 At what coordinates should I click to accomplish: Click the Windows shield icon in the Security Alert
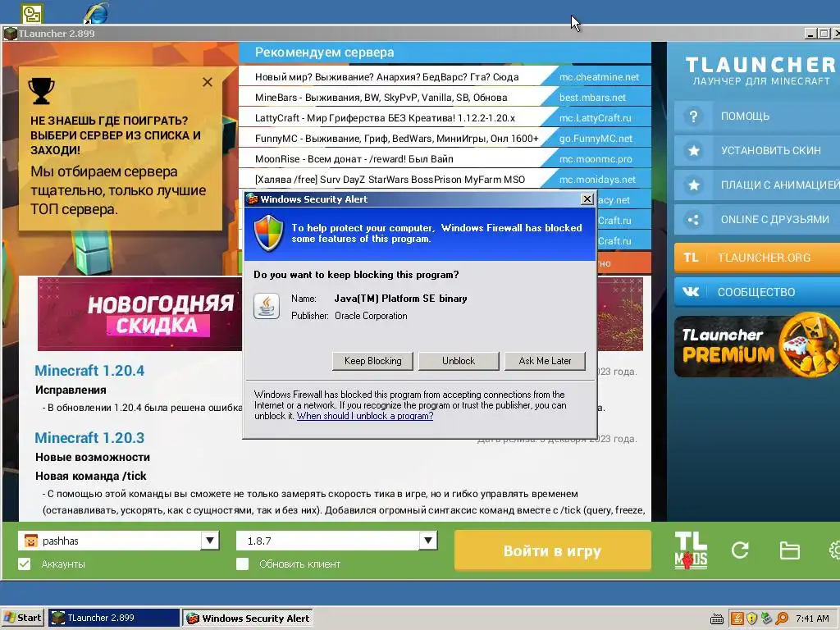point(268,233)
